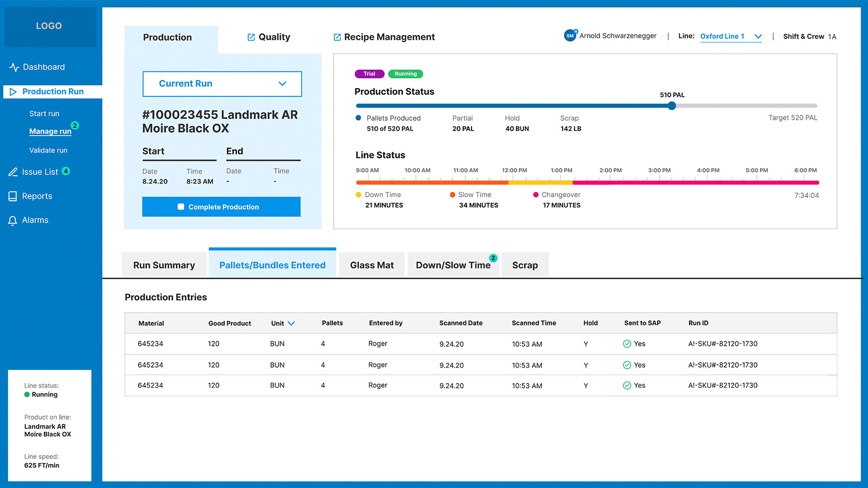
Task: Click the Production Run play icon
Action: click(13, 92)
